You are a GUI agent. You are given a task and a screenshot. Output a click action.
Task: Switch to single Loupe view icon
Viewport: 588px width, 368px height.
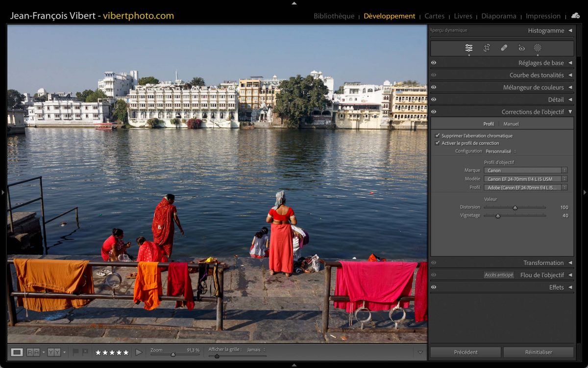click(17, 352)
